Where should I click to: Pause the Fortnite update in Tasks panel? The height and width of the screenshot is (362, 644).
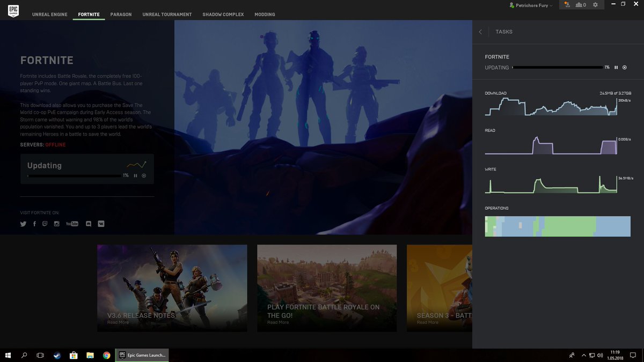coord(616,68)
